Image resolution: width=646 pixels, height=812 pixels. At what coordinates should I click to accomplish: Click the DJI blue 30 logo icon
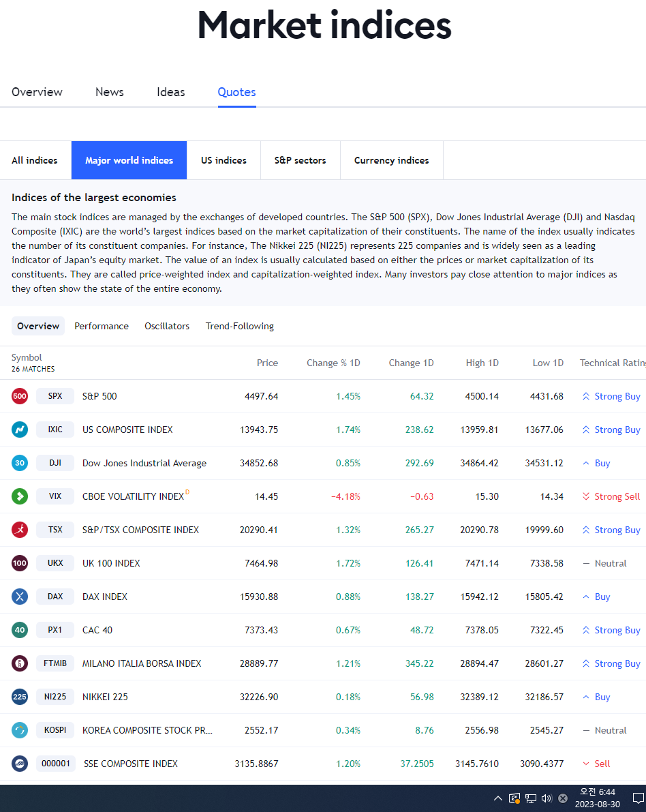click(20, 463)
